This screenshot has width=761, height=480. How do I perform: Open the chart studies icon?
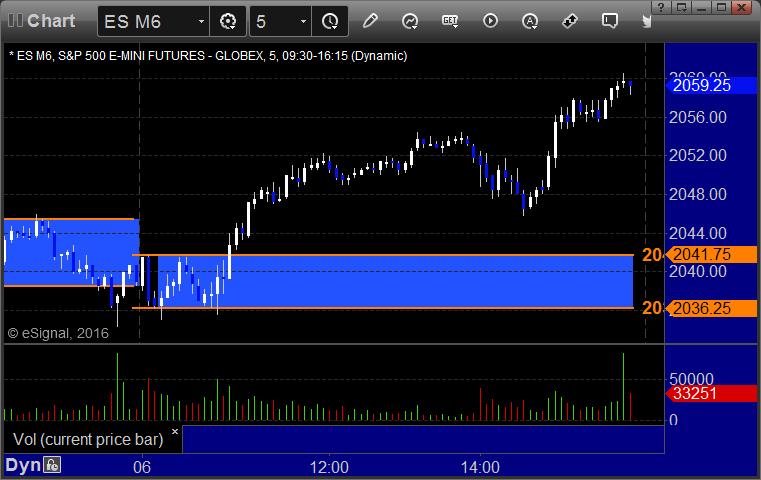[410, 21]
